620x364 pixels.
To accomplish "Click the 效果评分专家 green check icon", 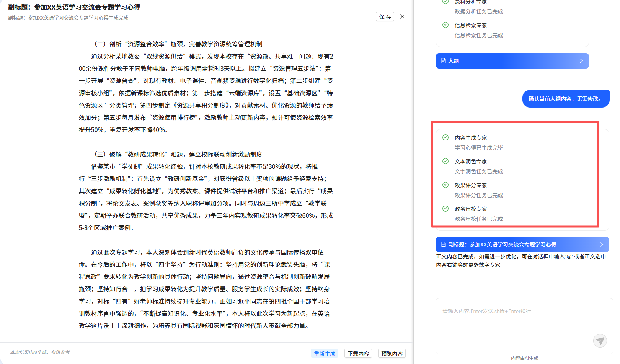I will (x=445, y=185).
